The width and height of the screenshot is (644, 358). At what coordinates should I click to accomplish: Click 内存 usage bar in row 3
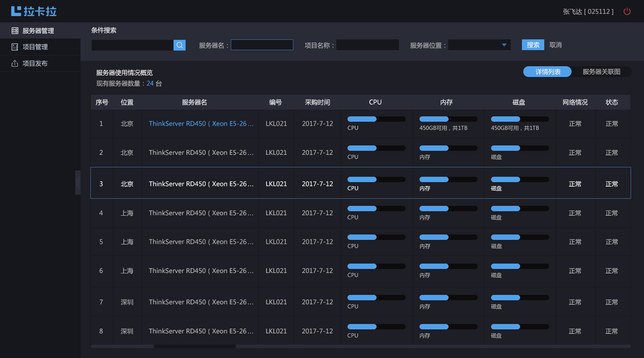449,179
